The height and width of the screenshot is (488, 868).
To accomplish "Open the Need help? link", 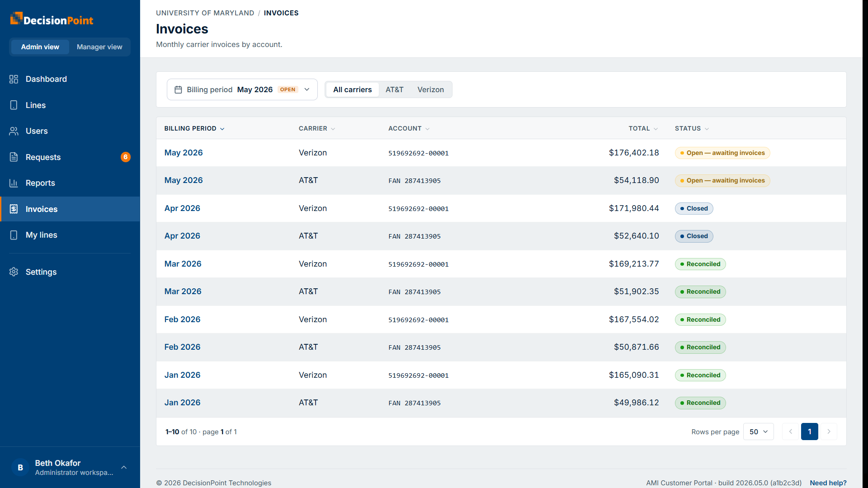I will click(x=828, y=483).
